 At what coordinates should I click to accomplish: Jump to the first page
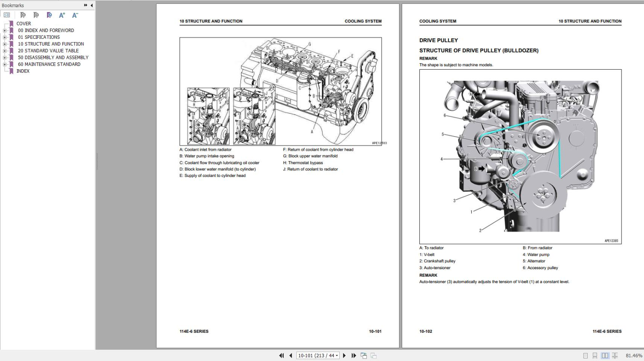(281, 355)
